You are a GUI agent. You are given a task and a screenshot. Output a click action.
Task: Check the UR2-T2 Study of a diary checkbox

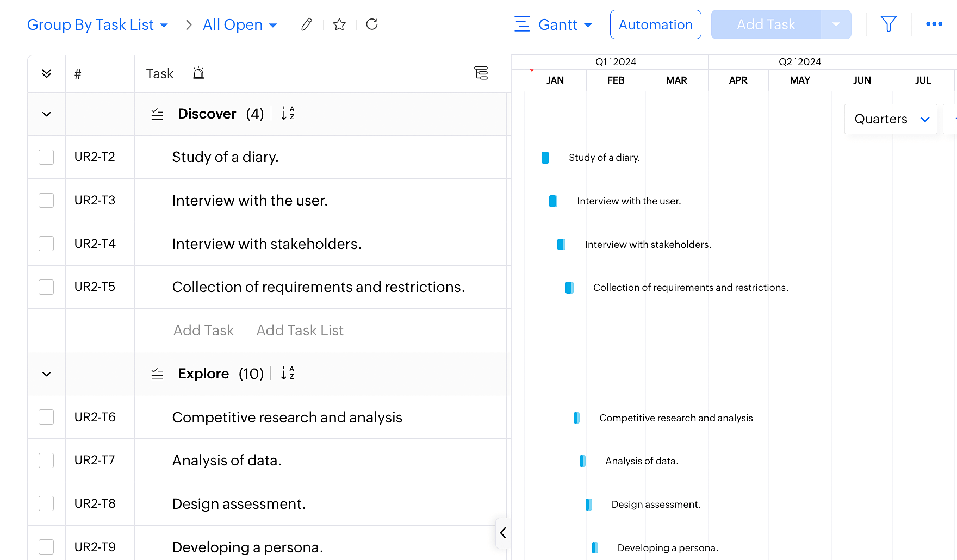[46, 157]
